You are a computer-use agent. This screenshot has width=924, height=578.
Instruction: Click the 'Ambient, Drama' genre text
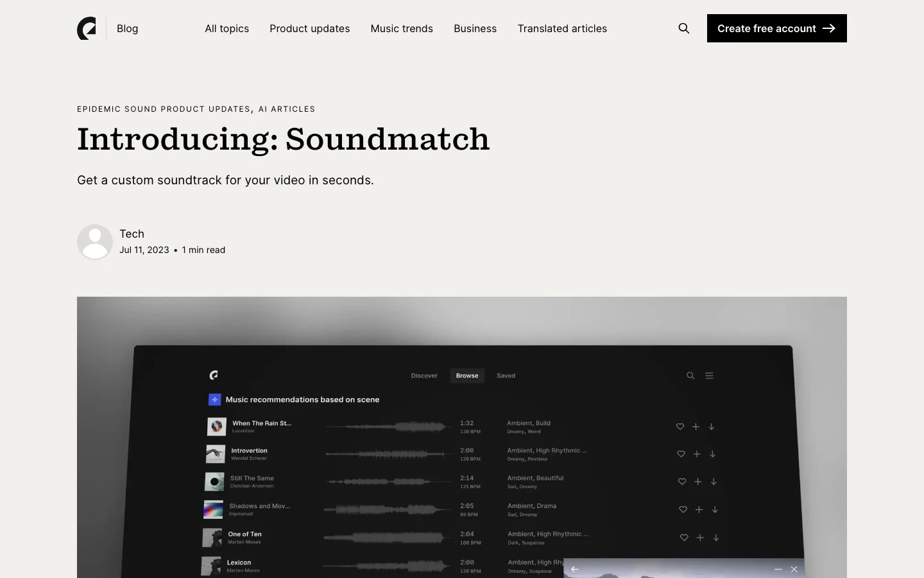pos(532,506)
